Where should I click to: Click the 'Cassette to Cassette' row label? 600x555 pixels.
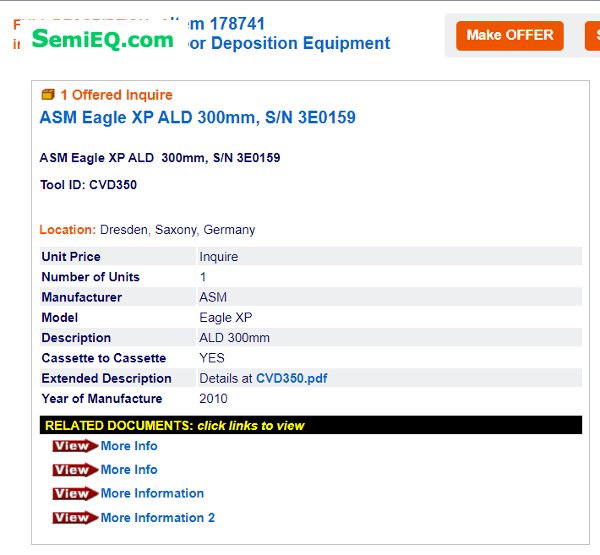tap(104, 358)
